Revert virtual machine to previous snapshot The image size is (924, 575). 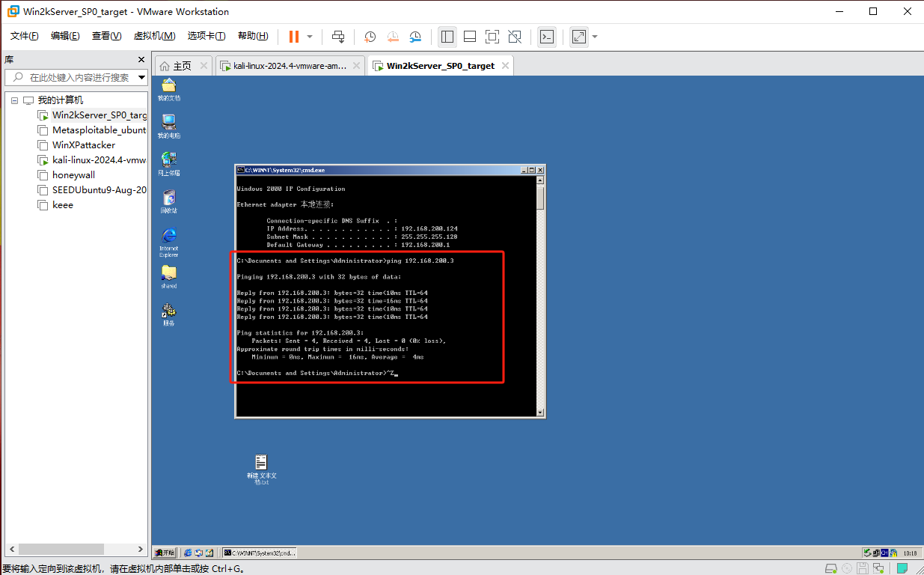393,36
